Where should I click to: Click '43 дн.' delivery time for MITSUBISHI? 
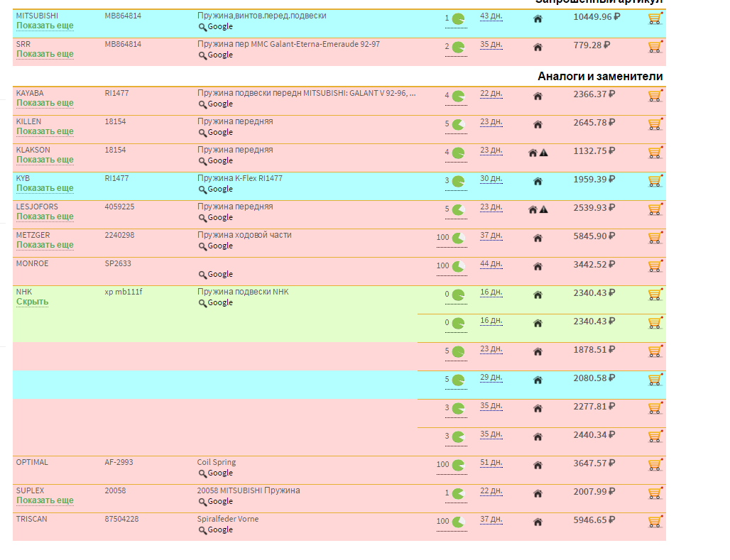click(491, 16)
